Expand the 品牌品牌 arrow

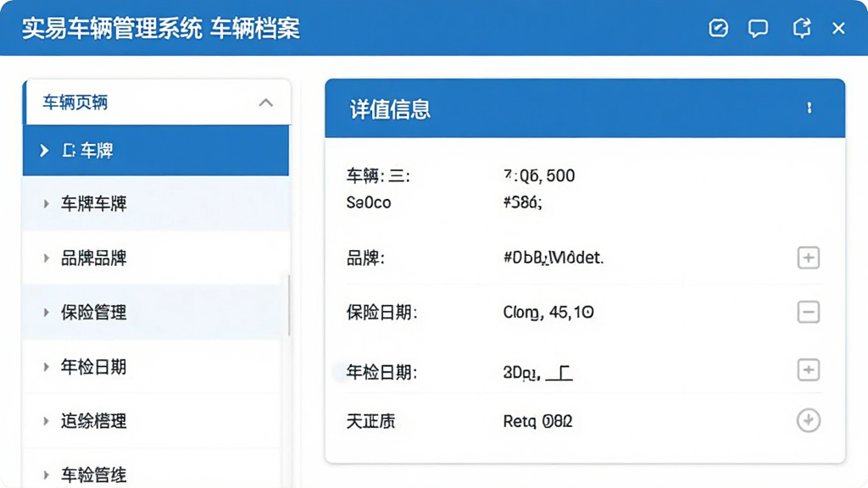[x=47, y=258]
